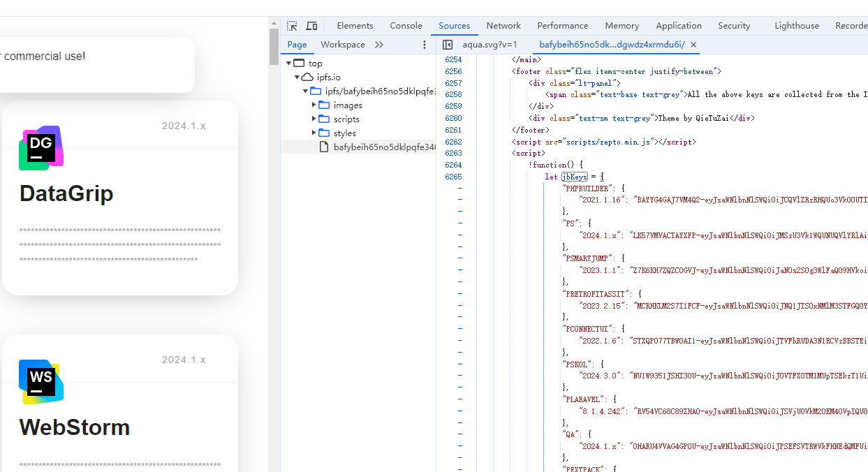Toggle the device toolbar icon
Screen dimensions: 868x472
pos(311,26)
